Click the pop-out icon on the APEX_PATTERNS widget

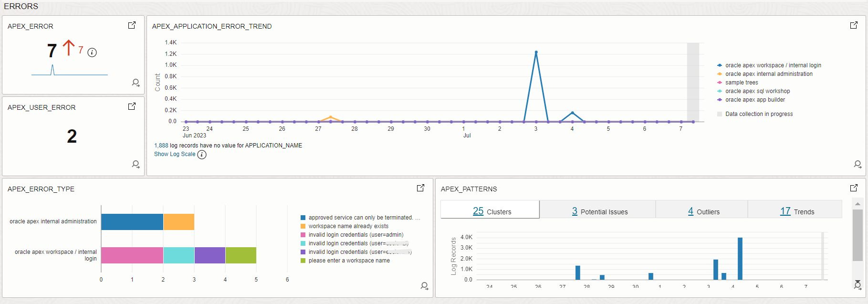pyautogui.click(x=854, y=188)
